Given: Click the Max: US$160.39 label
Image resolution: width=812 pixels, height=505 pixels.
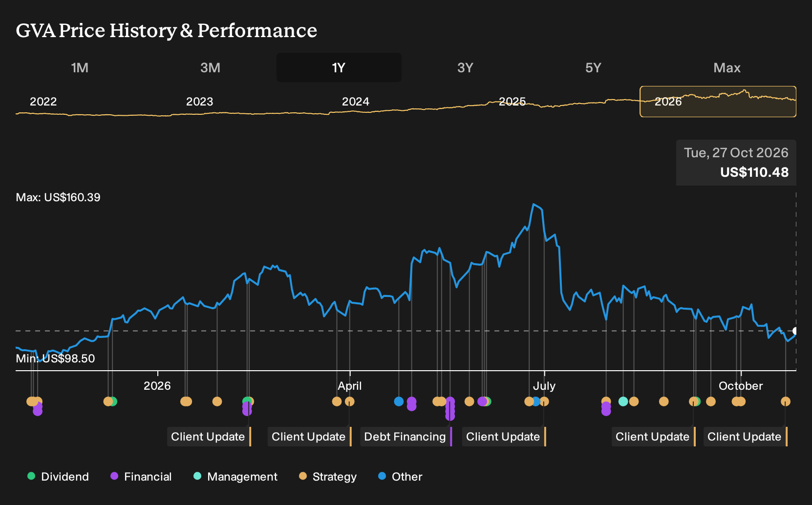Looking at the screenshot, I should click(58, 197).
